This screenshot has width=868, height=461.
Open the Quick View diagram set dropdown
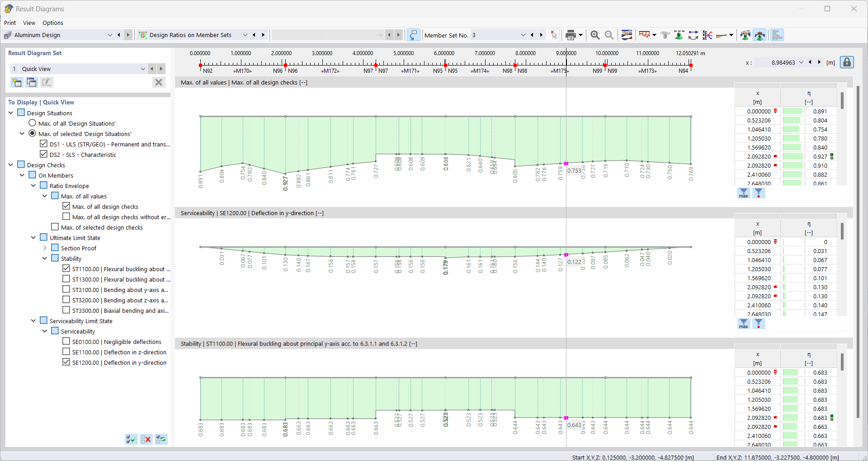(x=143, y=69)
